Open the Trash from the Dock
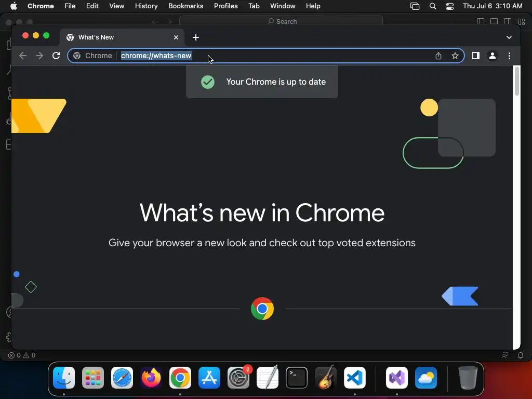This screenshot has width=532, height=399. (468, 377)
